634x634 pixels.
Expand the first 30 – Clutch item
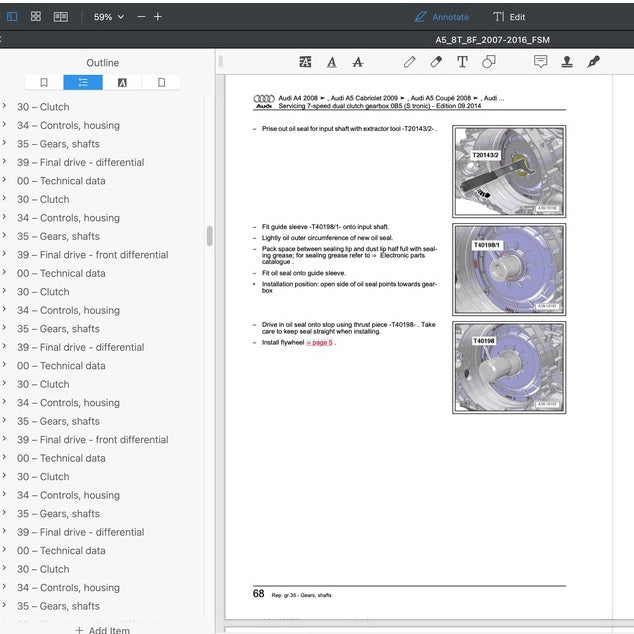(4, 106)
